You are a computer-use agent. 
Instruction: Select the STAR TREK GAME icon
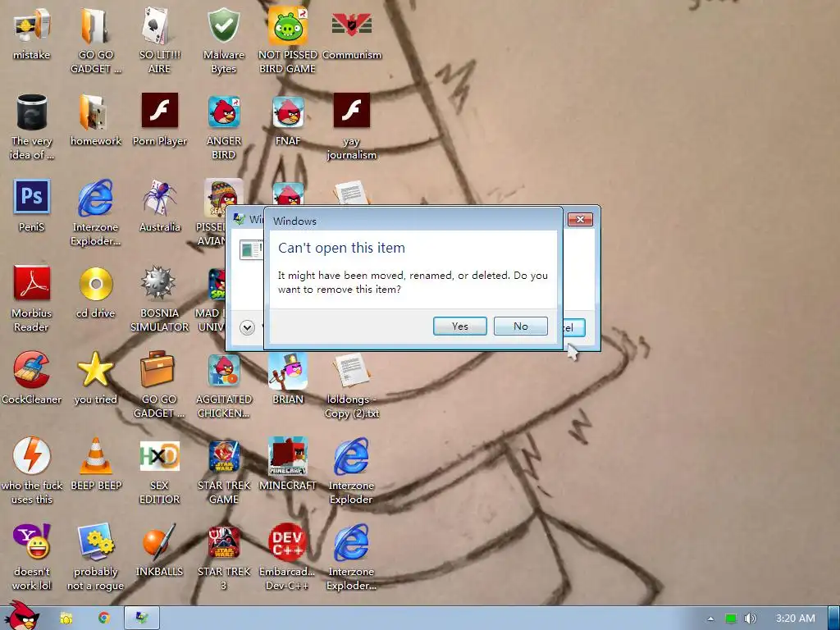[223, 472]
